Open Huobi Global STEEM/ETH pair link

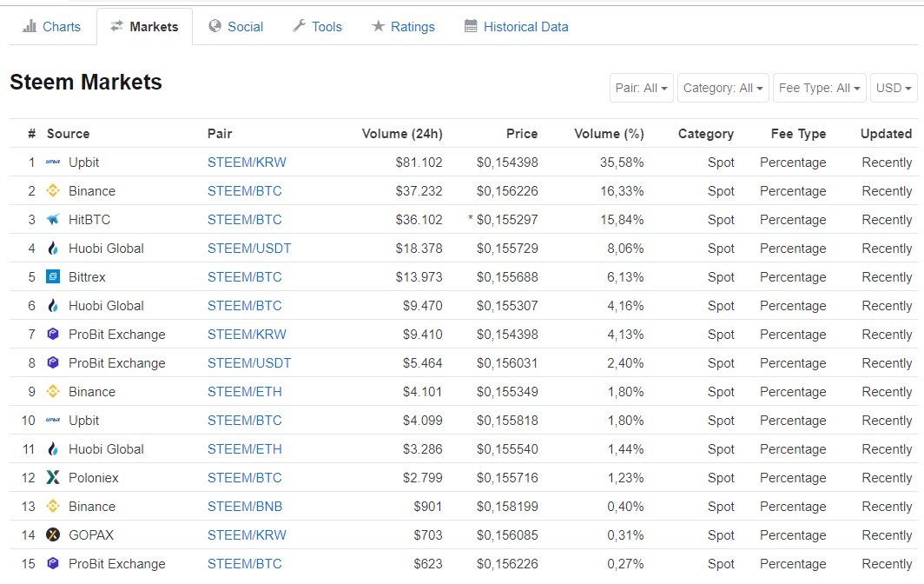[245, 449]
